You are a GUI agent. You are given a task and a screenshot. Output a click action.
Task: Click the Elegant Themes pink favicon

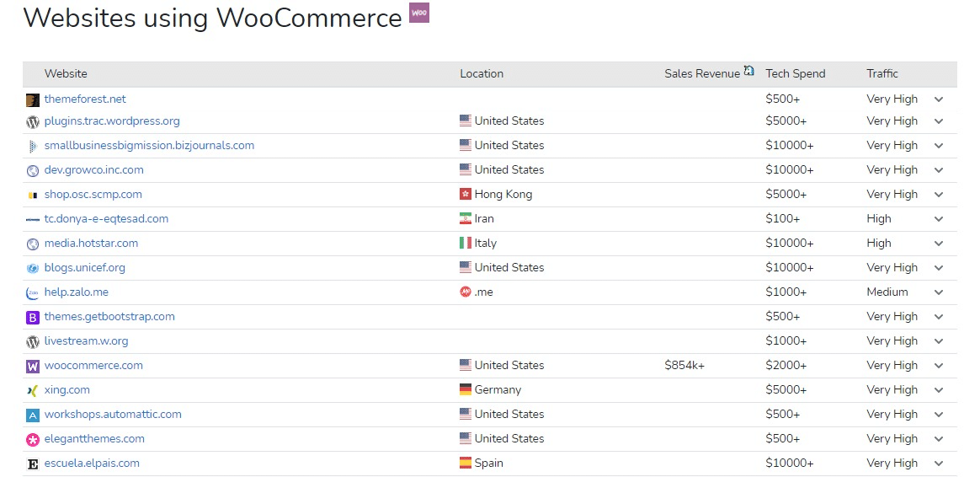pyautogui.click(x=33, y=440)
